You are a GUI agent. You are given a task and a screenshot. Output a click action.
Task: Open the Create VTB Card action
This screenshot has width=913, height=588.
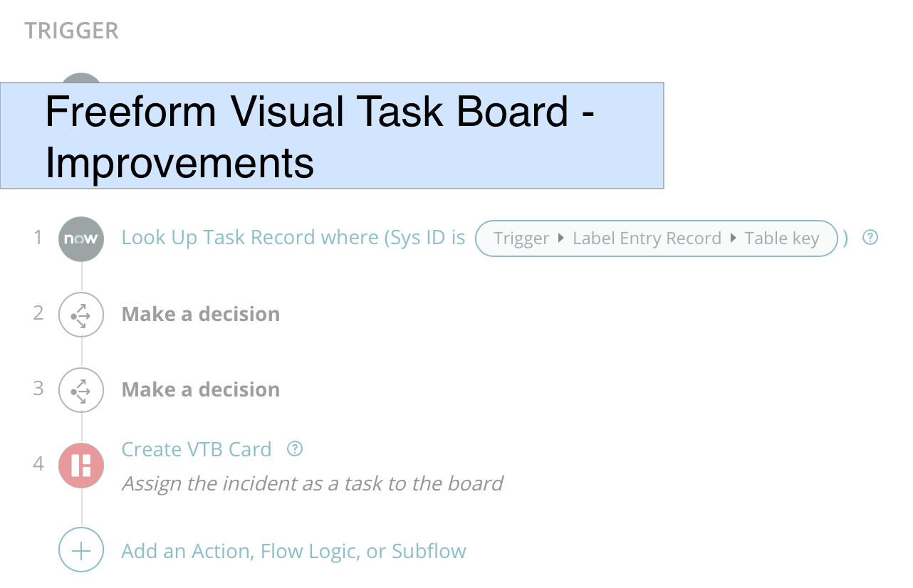197,449
